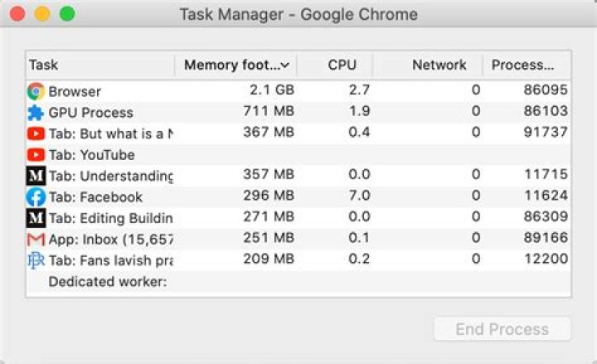This screenshot has width=597, height=364.
Task: Toggle sort arrow on Memory footprint column
Action: pos(284,66)
